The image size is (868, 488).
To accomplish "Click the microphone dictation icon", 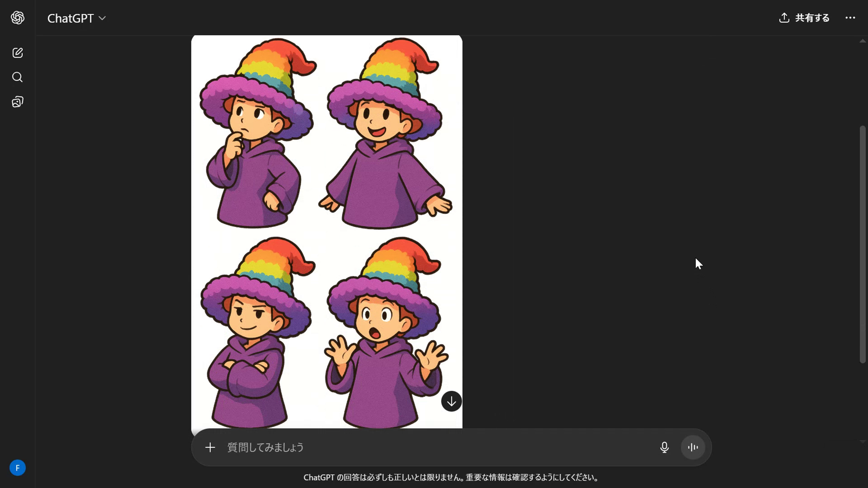I will pos(664,447).
